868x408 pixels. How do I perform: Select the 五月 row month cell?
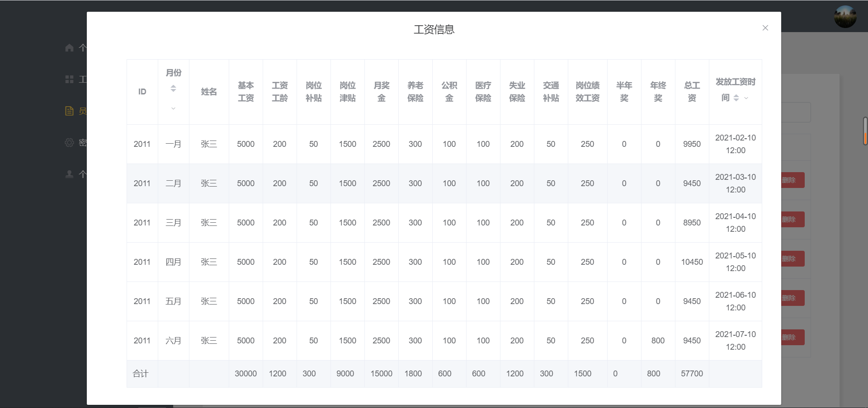[x=174, y=301]
